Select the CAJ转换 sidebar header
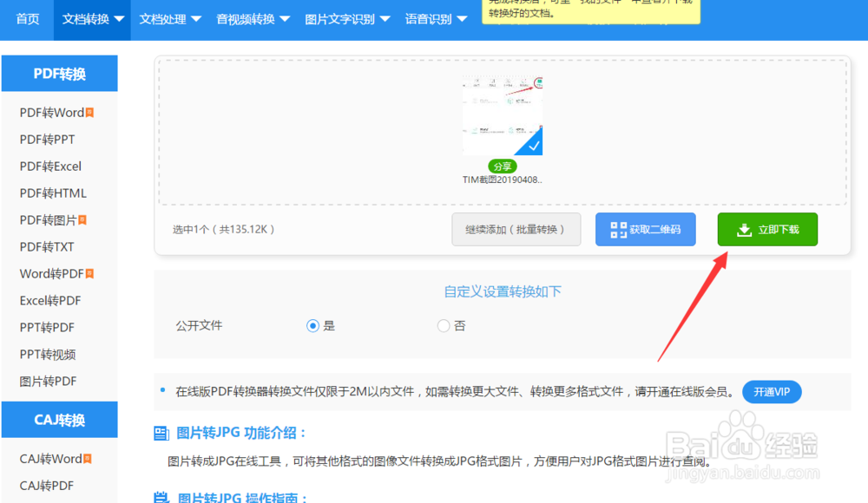The width and height of the screenshot is (868, 503). pos(60,420)
